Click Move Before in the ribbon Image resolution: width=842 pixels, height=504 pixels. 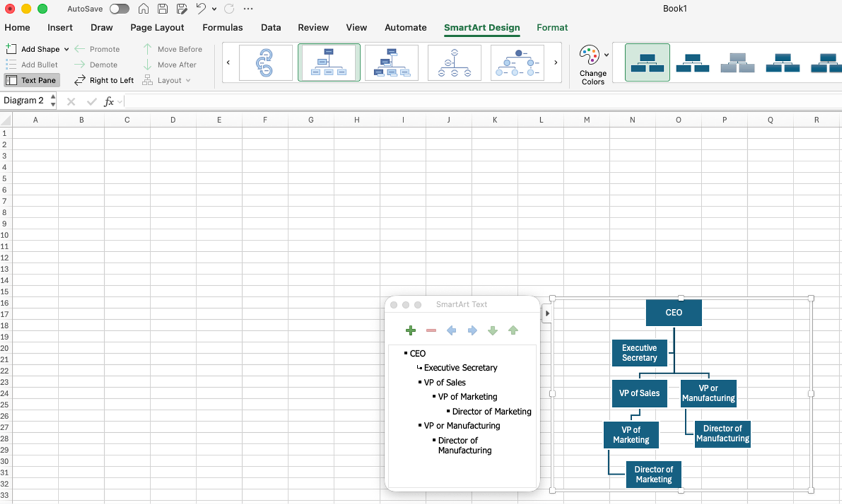(x=172, y=49)
